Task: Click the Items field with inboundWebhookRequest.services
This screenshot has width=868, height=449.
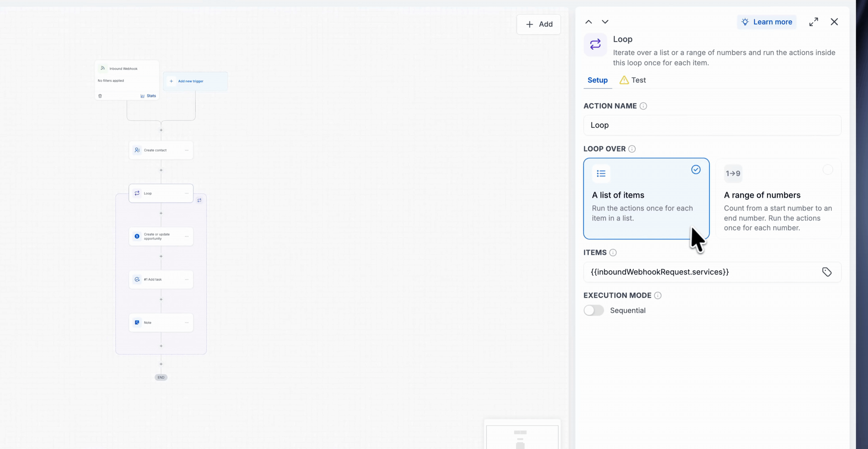Action: click(x=712, y=272)
